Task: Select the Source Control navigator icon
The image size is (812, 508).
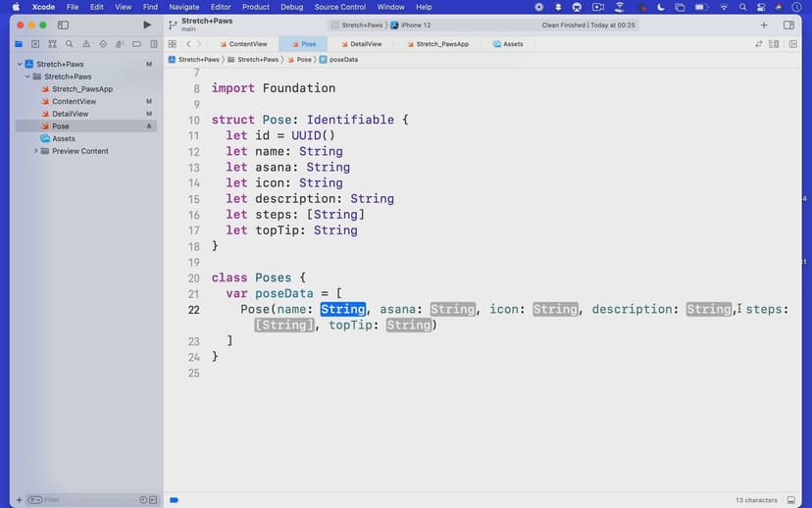Action: 36,44
